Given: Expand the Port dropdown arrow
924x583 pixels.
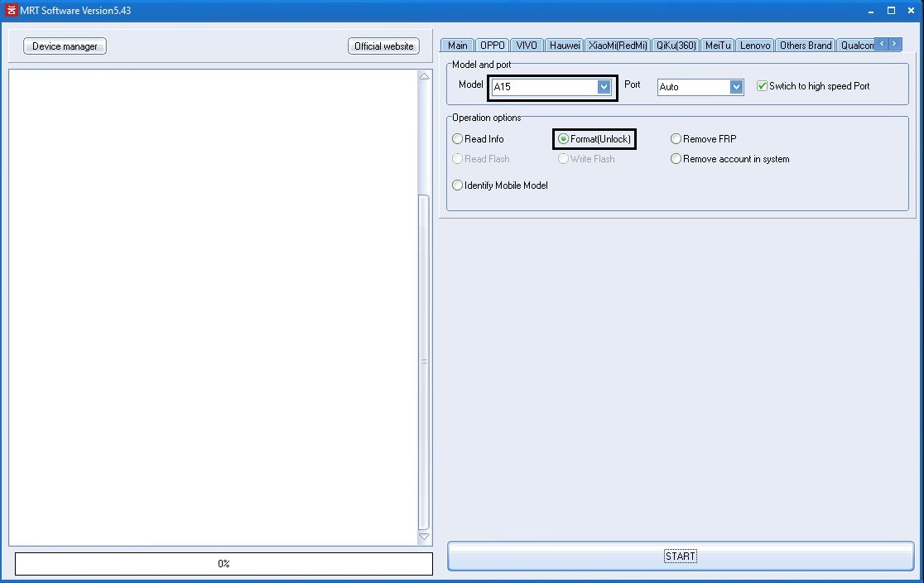Looking at the screenshot, I should [736, 87].
